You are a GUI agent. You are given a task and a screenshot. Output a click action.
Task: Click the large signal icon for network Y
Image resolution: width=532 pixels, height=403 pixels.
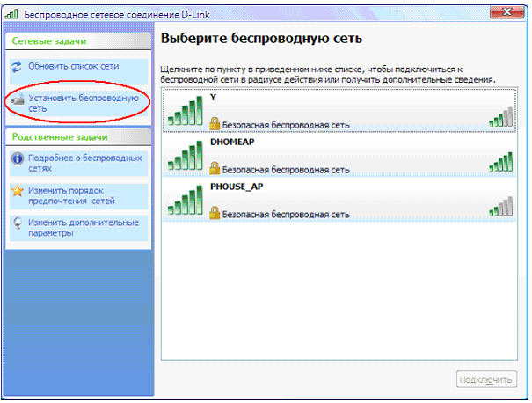[186, 110]
